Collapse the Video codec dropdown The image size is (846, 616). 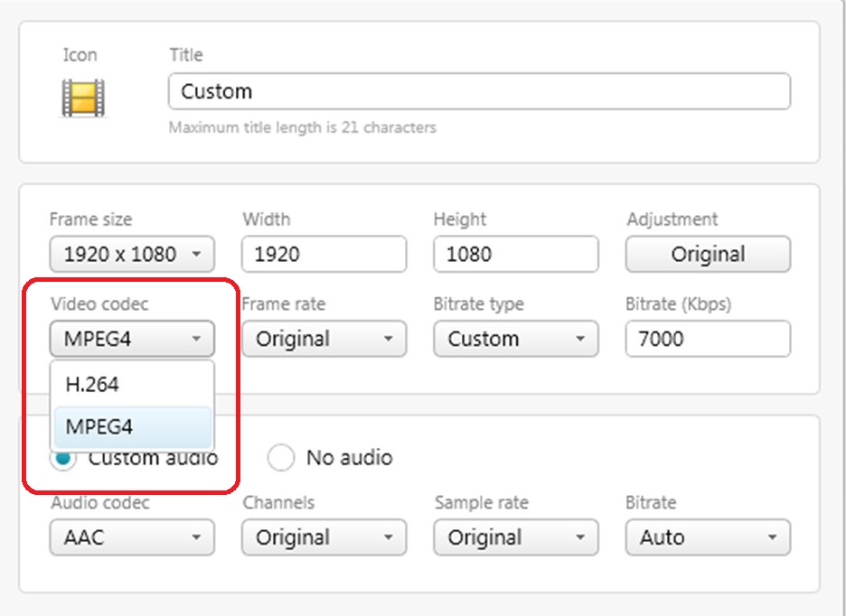[x=132, y=340]
